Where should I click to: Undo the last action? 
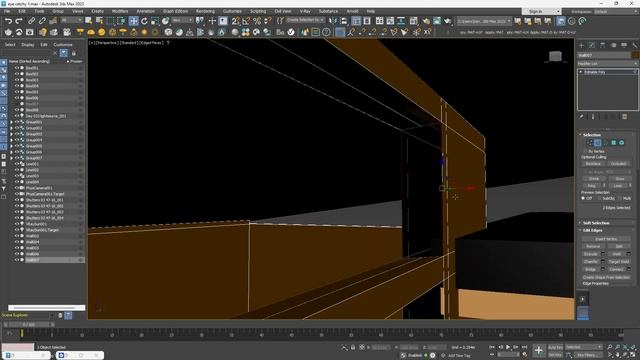(8, 21)
